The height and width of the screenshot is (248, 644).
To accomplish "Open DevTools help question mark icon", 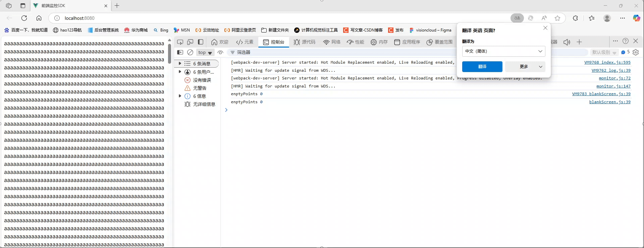I will click(x=626, y=41).
